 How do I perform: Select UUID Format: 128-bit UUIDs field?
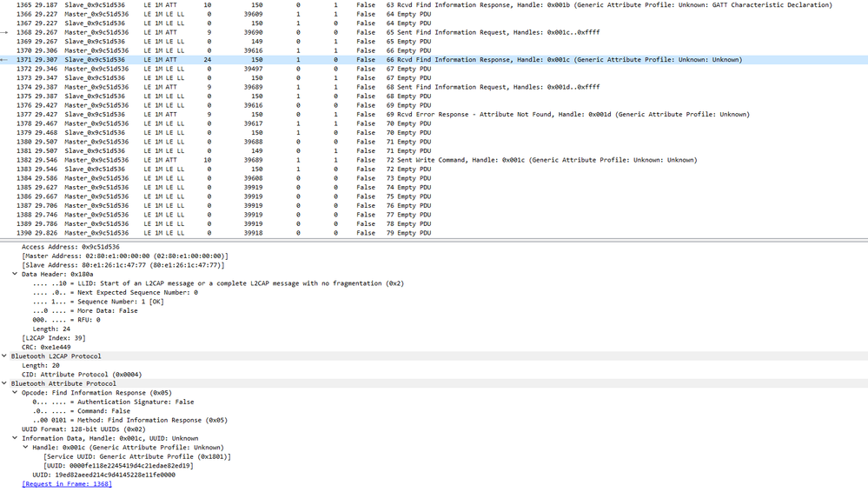pyautogui.click(x=83, y=429)
